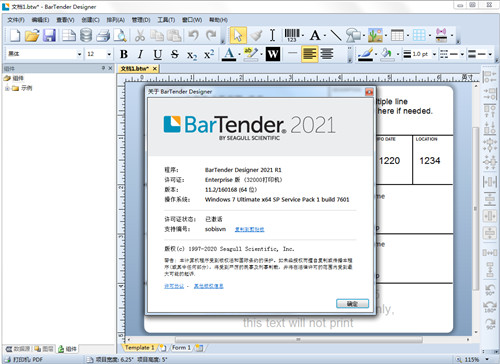Screen dimensions: 500x364
Task: Activate the arrow selection pointer tool
Action: coord(238,35)
